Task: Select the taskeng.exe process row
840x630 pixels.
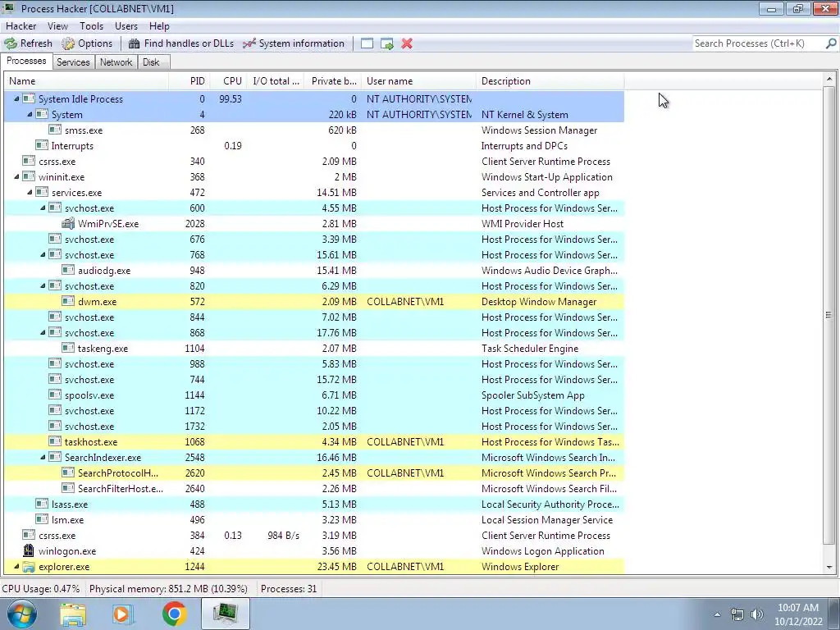Action: click(x=314, y=348)
